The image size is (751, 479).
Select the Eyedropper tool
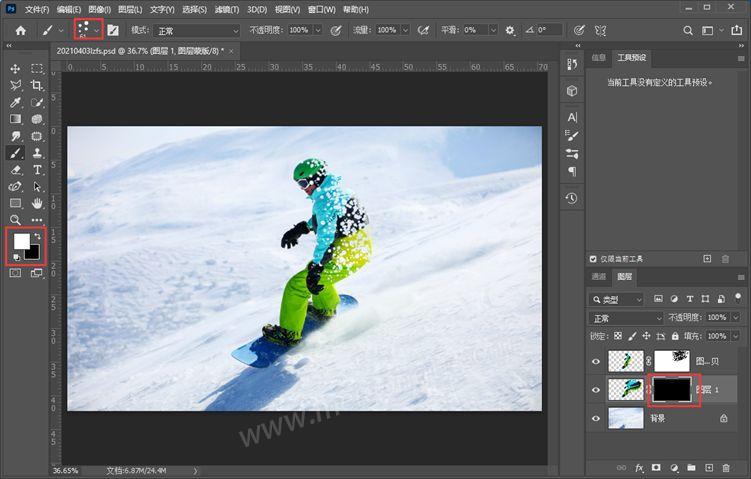(x=15, y=102)
